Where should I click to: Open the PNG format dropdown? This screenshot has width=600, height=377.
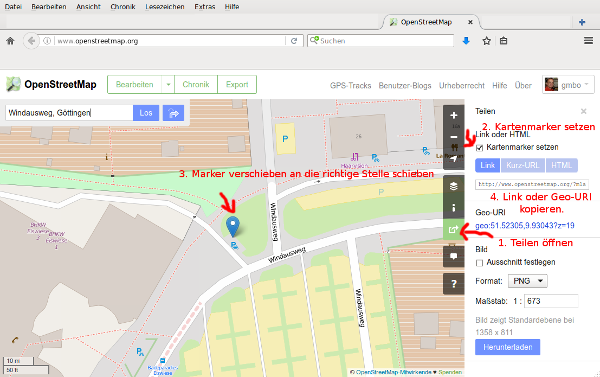click(x=528, y=281)
